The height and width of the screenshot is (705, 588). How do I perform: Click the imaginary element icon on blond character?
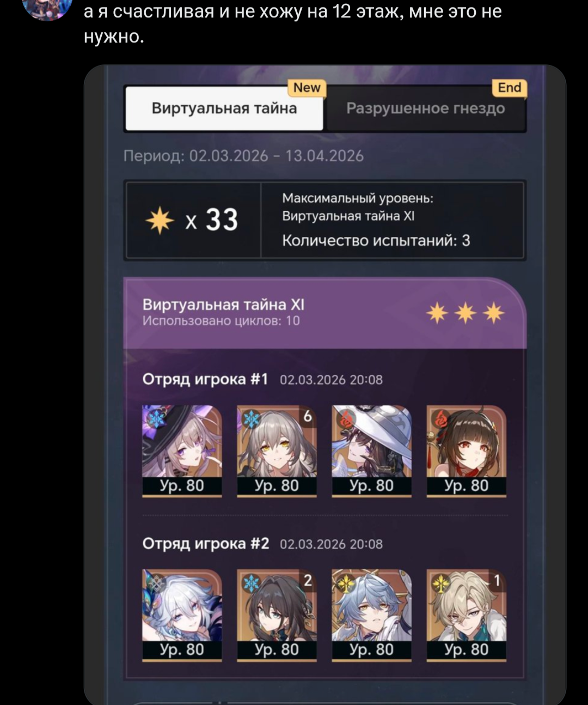pos(441,584)
